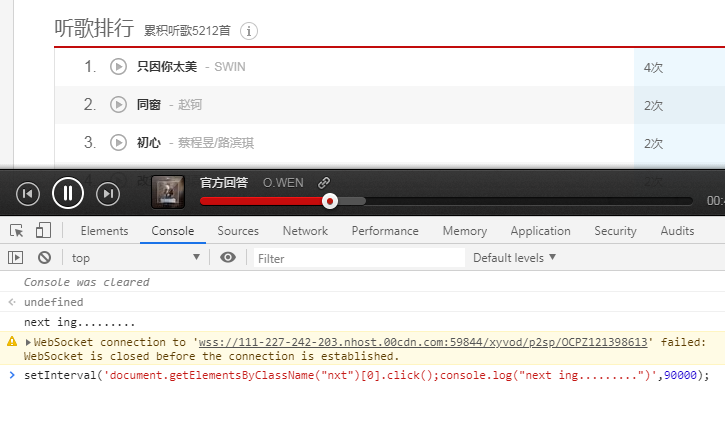
Task: Click the song title 初心
Action: [148, 143]
